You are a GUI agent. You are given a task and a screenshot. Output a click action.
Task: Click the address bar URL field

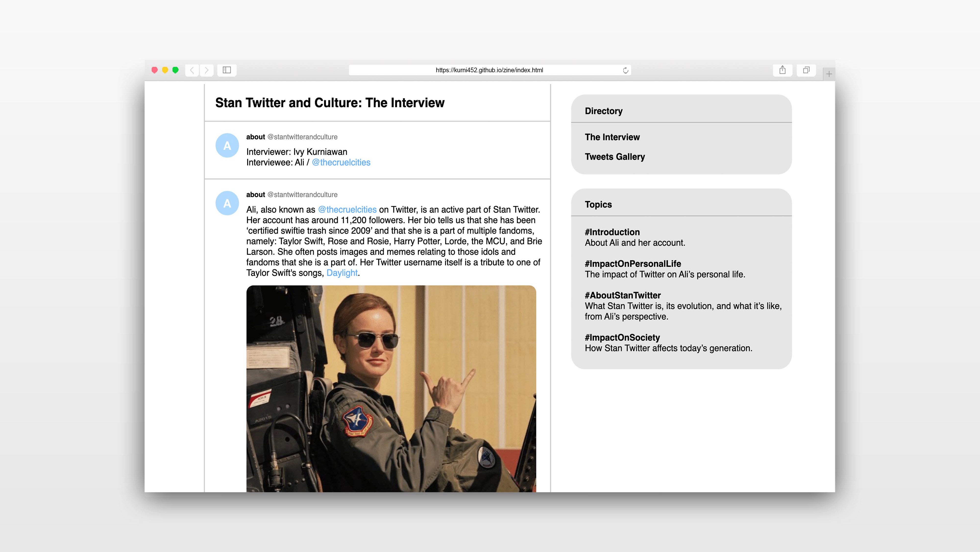(489, 70)
